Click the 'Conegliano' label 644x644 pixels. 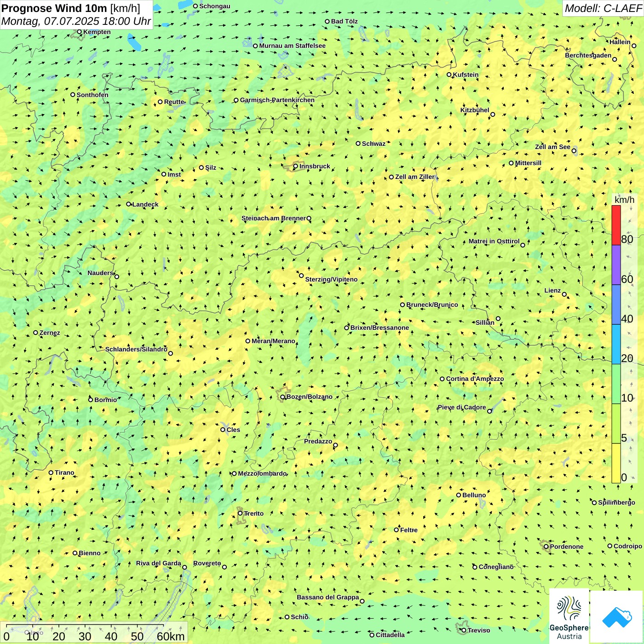[x=496, y=567]
